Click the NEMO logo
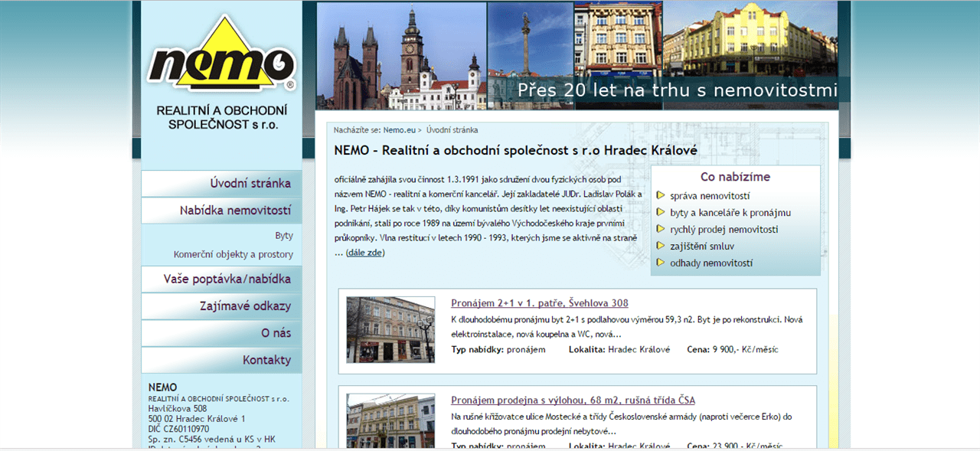Image resolution: width=980 pixels, height=451 pixels. [x=221, y=54]
